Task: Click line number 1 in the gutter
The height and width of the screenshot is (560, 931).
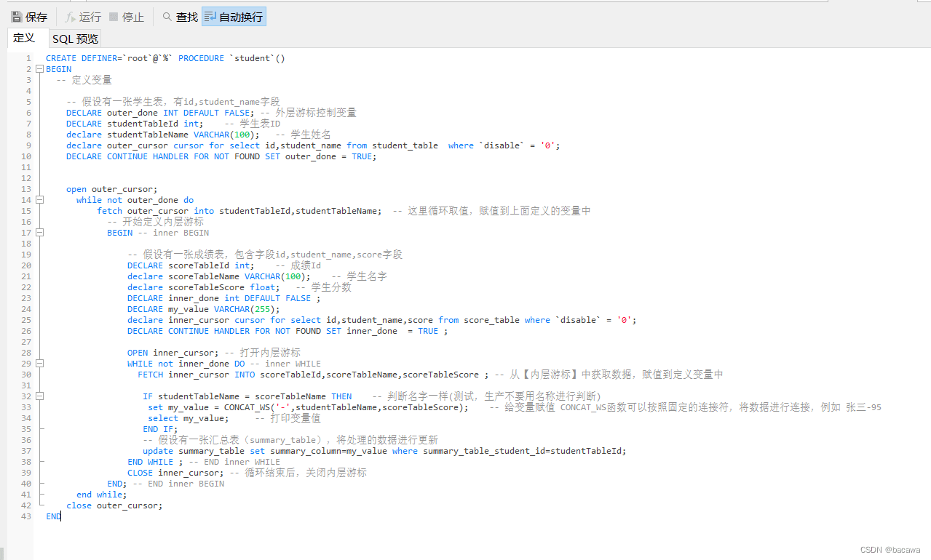Action: tap(28, 58)
